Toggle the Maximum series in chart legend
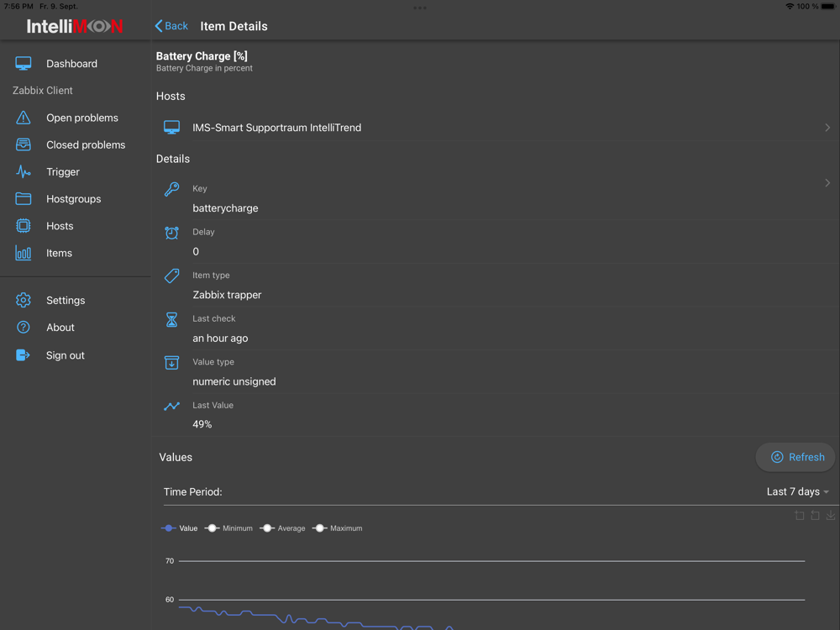 coord(338,528)
